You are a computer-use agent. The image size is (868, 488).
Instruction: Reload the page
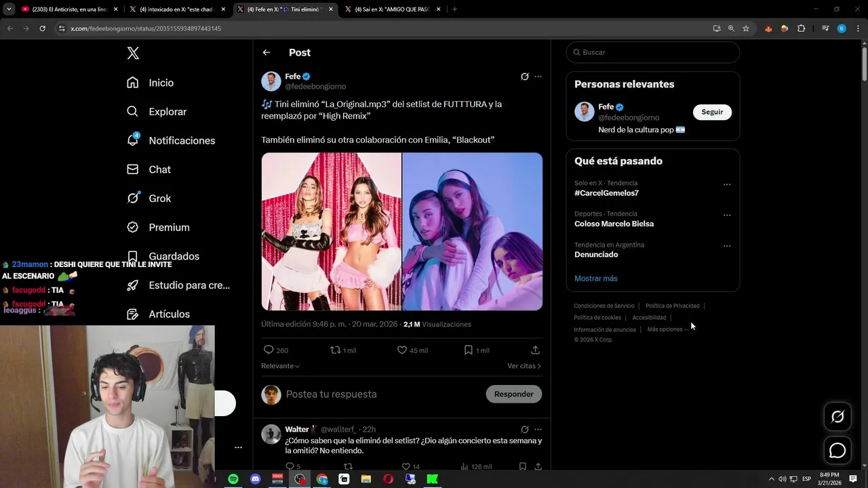tap(42, 28)
